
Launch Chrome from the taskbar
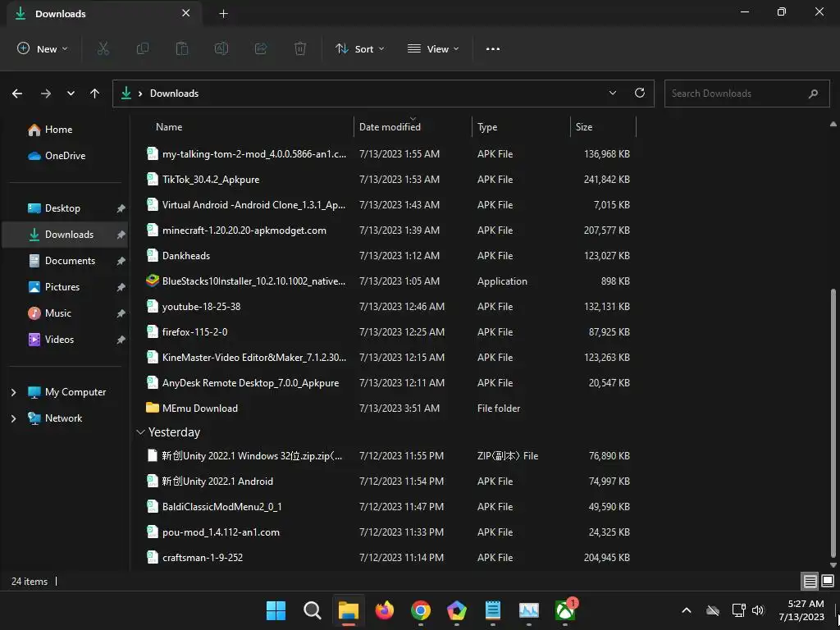coord(421,610)
